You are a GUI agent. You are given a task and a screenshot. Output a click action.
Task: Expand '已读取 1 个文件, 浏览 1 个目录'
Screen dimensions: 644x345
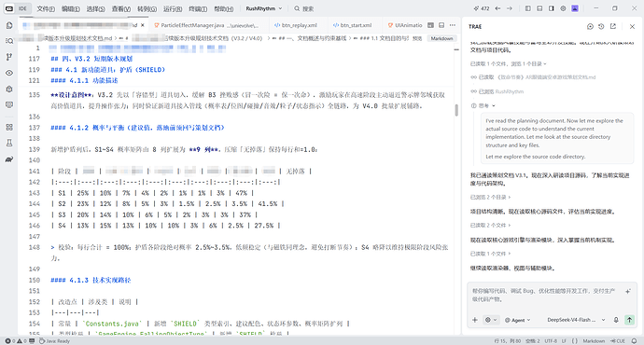click(509, 64)
